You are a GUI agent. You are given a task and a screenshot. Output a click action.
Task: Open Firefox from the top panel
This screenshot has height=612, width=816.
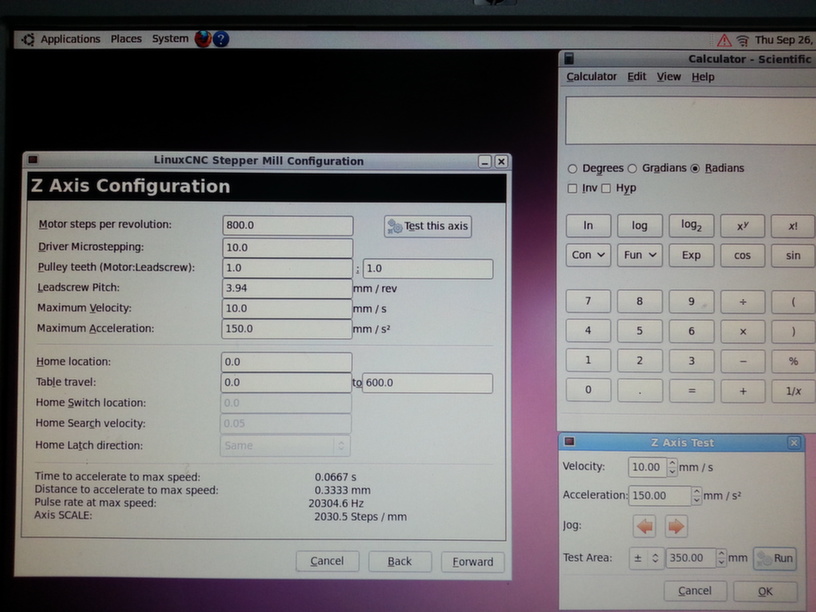tap(202, 39)
